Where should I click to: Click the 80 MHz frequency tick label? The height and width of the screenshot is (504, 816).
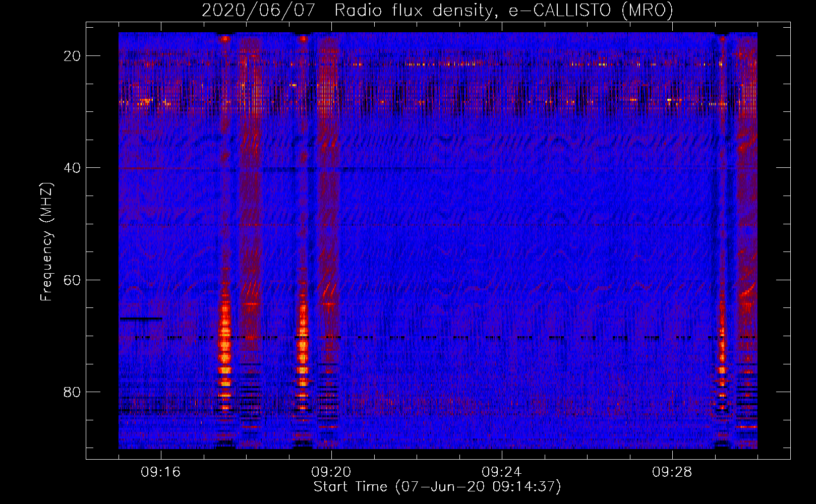[x=72, y=392]
